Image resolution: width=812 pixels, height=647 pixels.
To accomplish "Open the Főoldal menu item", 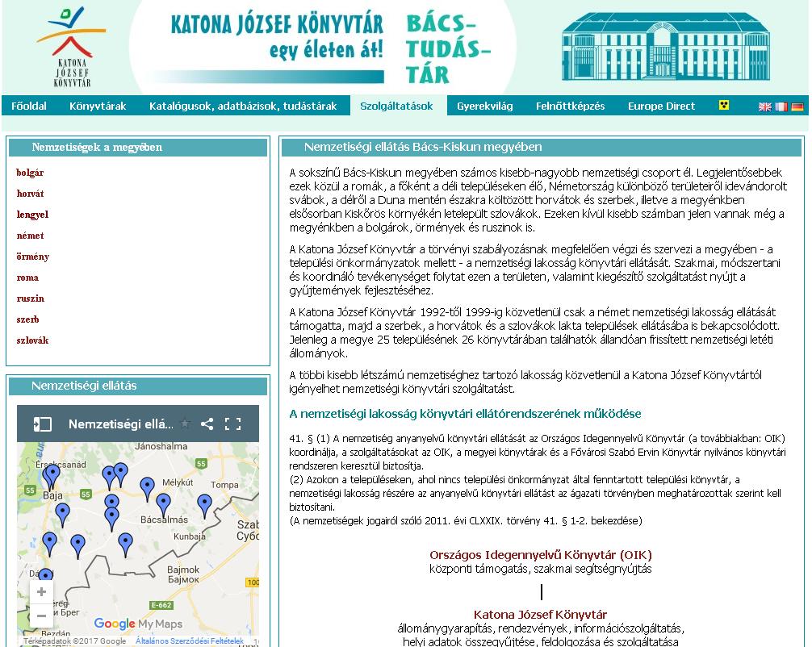I will [29, 106].
